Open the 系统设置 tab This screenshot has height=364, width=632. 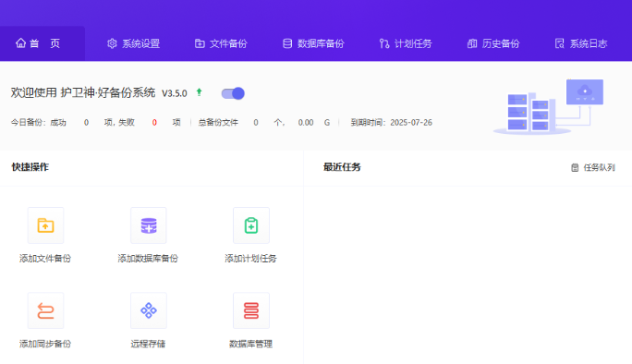133,43
